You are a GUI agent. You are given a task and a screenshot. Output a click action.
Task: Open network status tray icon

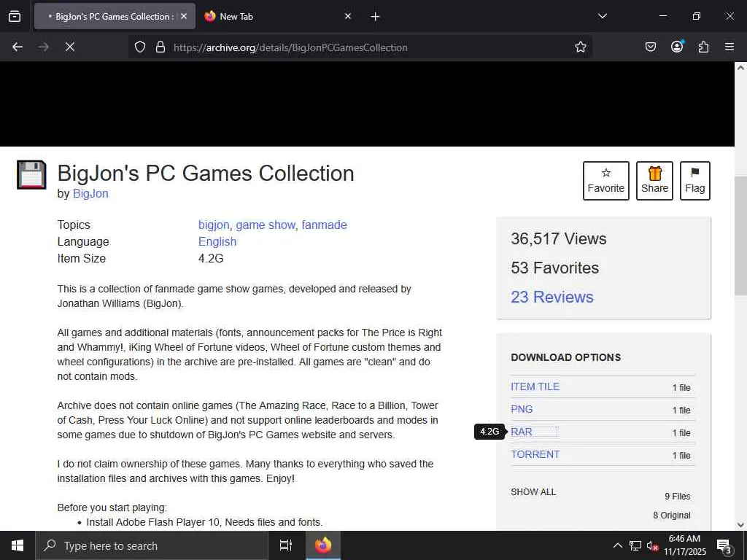click(x=635, y=545)
